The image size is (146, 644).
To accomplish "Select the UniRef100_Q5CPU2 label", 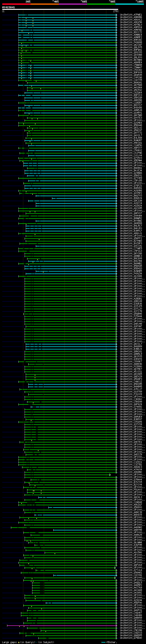I will [131, 90].
